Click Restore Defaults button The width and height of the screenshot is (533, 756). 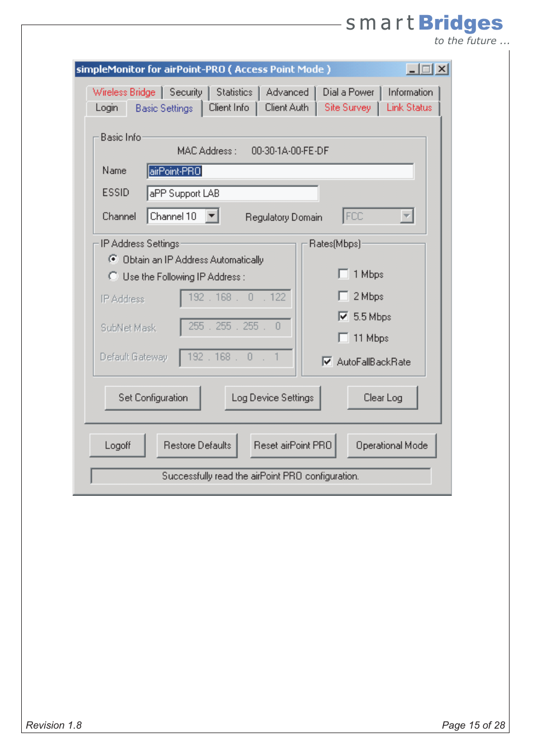point(197,446)
